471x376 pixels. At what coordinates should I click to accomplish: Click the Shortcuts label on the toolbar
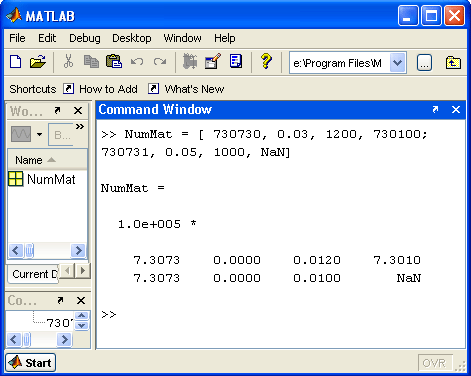click(33, 89)
